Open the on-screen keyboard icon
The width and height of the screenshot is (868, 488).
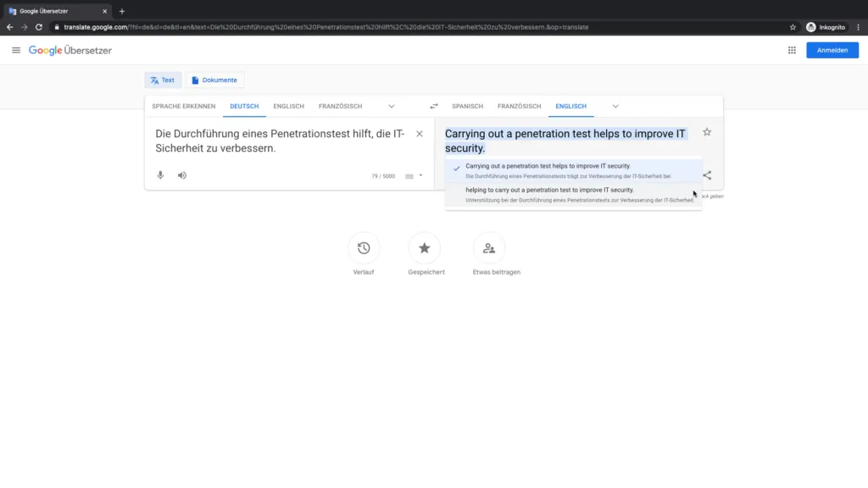point(409,175)
